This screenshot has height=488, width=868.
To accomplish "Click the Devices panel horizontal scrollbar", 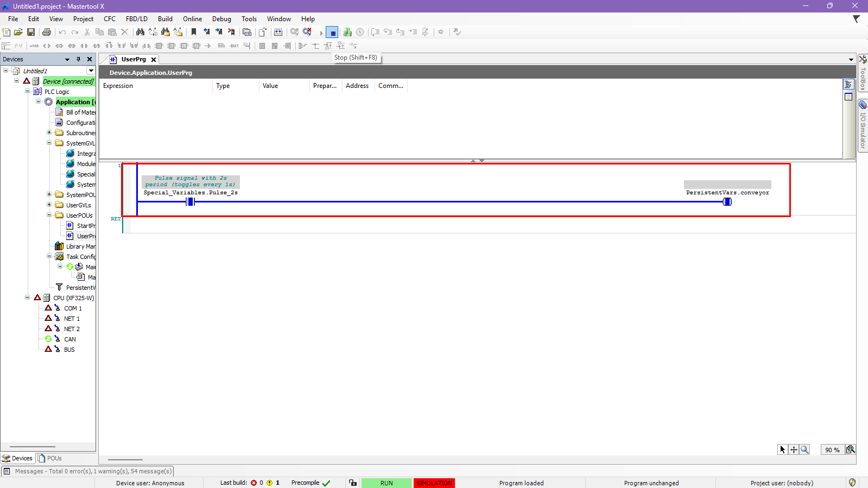I will click(36, 447).
